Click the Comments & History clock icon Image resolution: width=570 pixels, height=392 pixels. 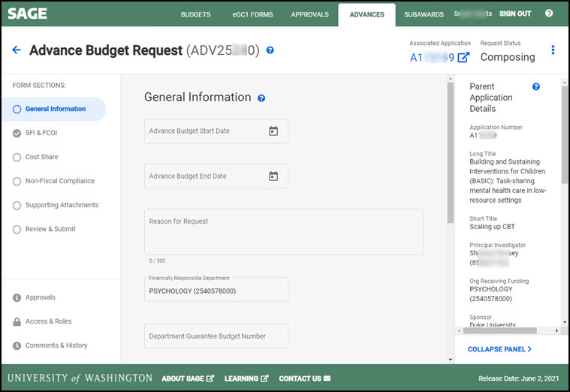(x=17, y=346)
